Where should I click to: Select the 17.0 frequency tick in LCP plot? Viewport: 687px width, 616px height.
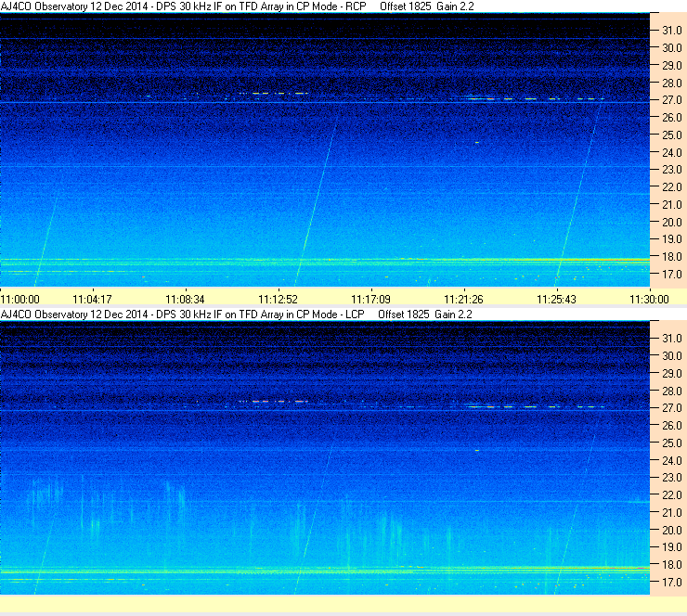[671, 583]
